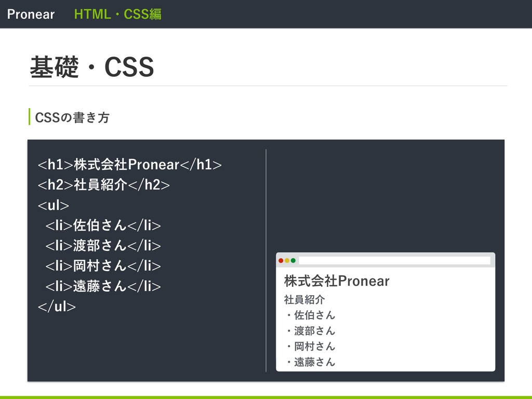Click the red dot in the mock browser

281,260
